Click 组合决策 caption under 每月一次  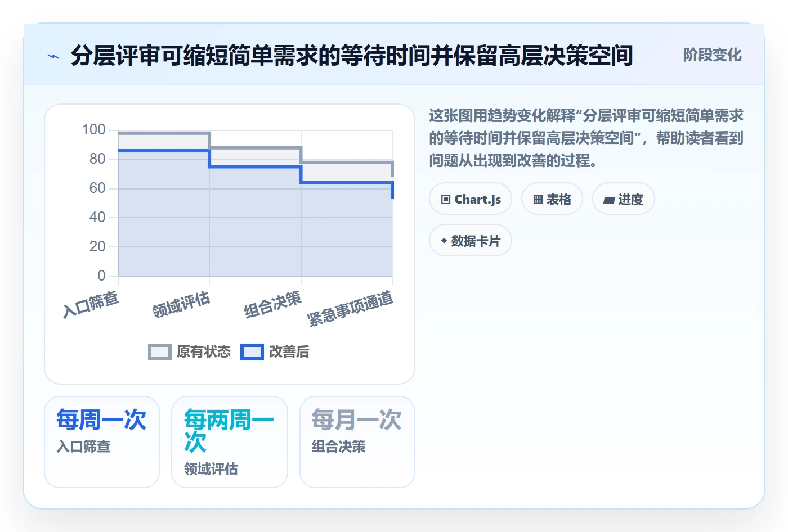click(339, 447)
